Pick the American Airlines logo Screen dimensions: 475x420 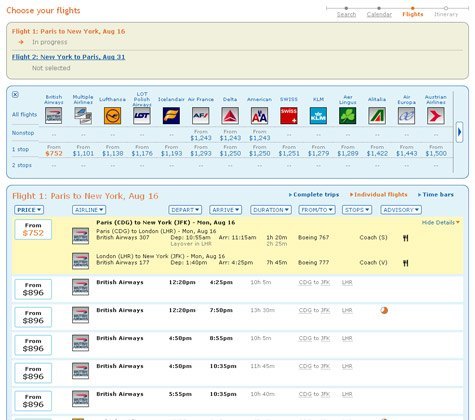(259, 116)
